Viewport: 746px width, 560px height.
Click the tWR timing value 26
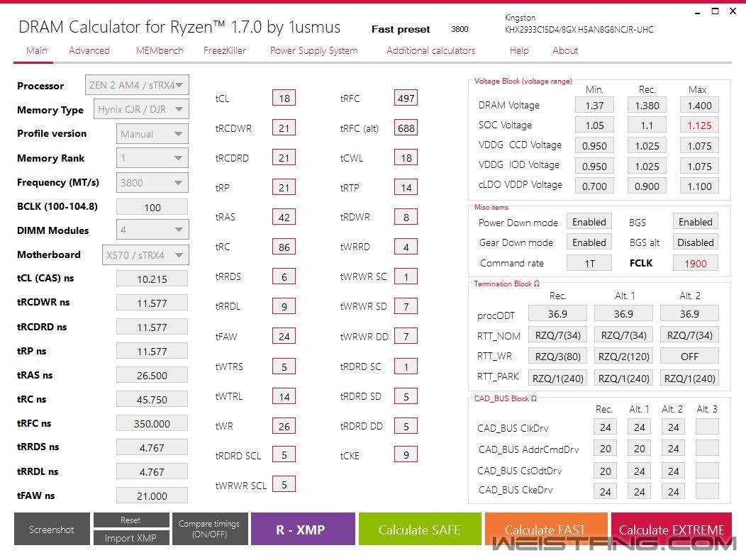click(284, 426)
